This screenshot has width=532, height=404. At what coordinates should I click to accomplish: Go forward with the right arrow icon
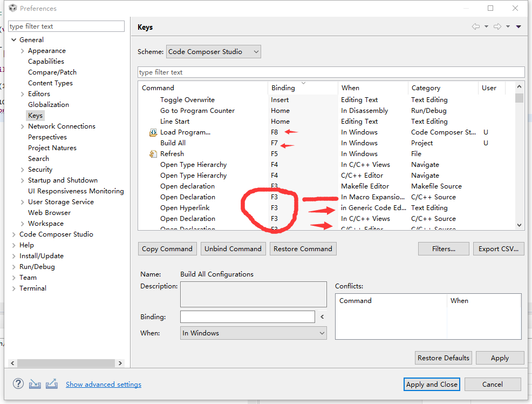click(x=497, y=26)
